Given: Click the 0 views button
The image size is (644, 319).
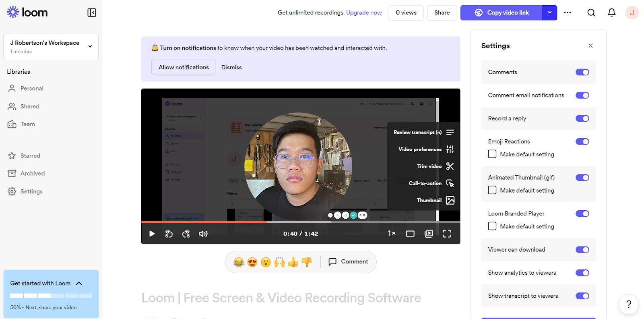Looking at the screenshot, I should (406, 12).
